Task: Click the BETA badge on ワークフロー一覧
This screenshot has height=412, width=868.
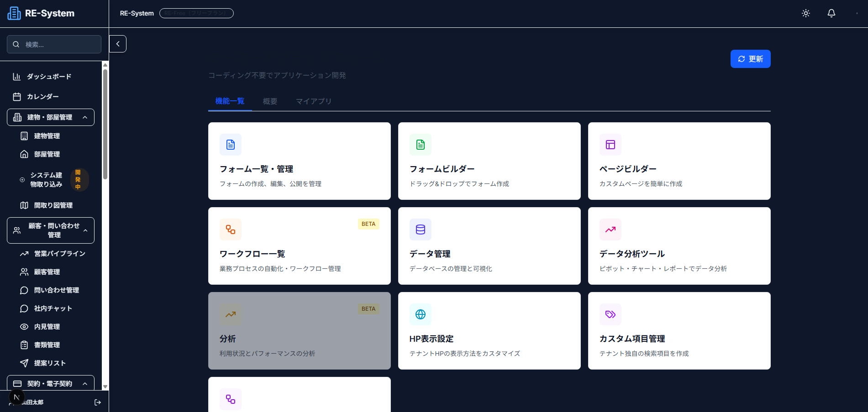Action: pos(368,224)
